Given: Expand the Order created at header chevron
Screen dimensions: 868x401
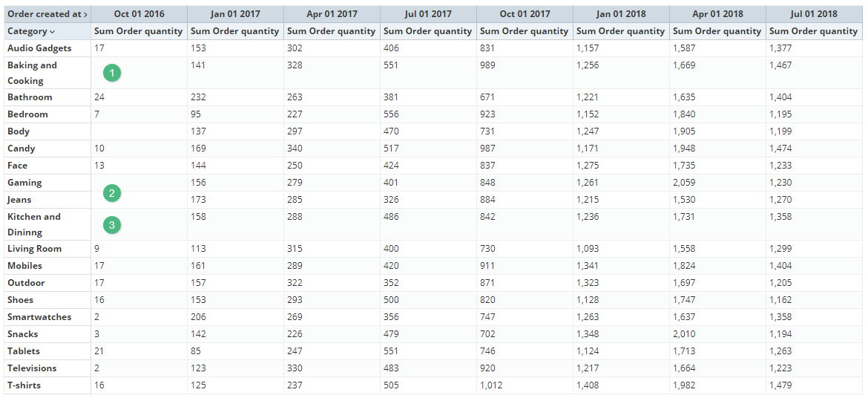Looking at the screenshot, I should point(85,14).
